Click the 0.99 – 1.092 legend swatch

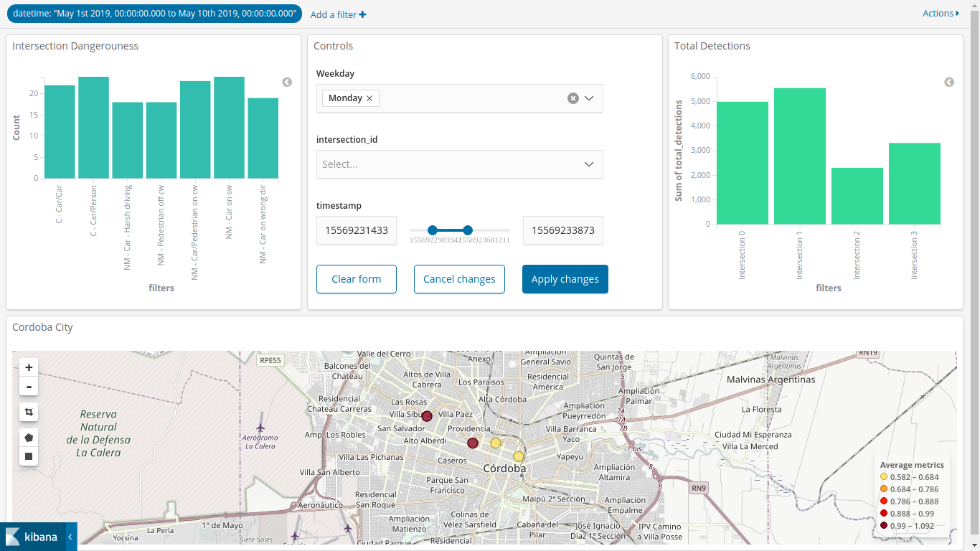pos(884,526)
